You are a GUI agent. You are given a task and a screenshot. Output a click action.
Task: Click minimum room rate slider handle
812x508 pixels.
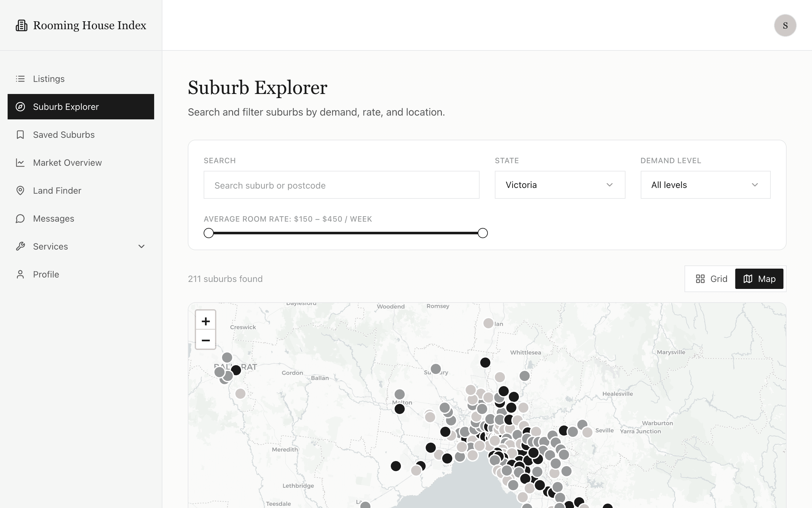point(209,233)
